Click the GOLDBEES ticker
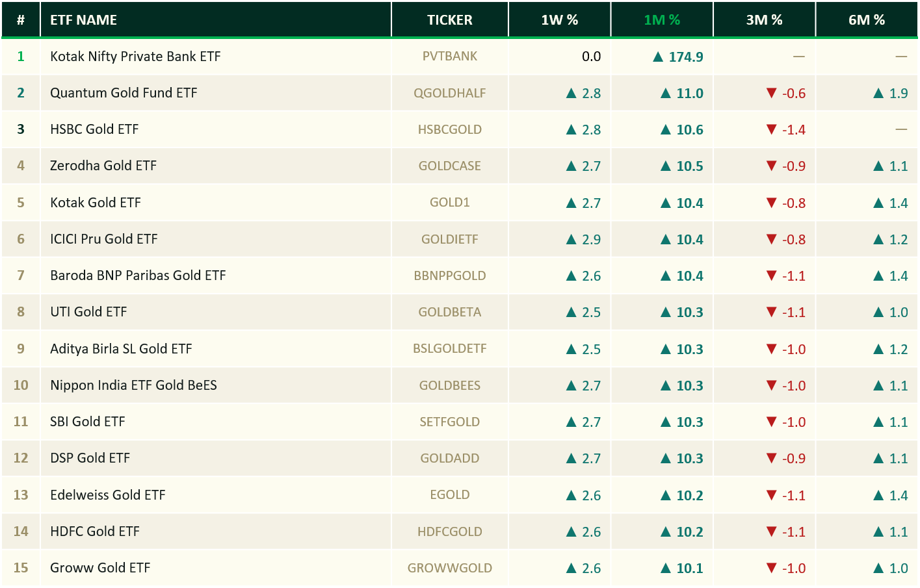The height and width of the screenshot is (588, 920). (x=450, y=385)
